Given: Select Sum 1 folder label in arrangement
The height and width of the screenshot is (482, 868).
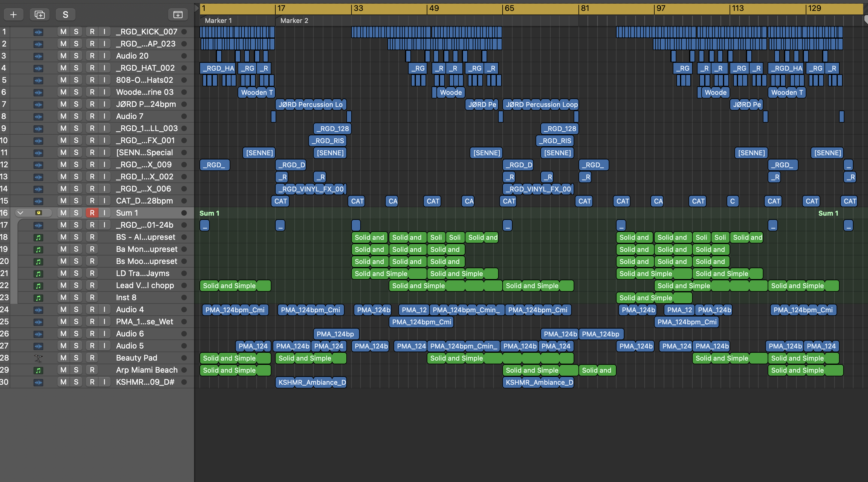Looking at the screenshot, I should tap(209, 213).
